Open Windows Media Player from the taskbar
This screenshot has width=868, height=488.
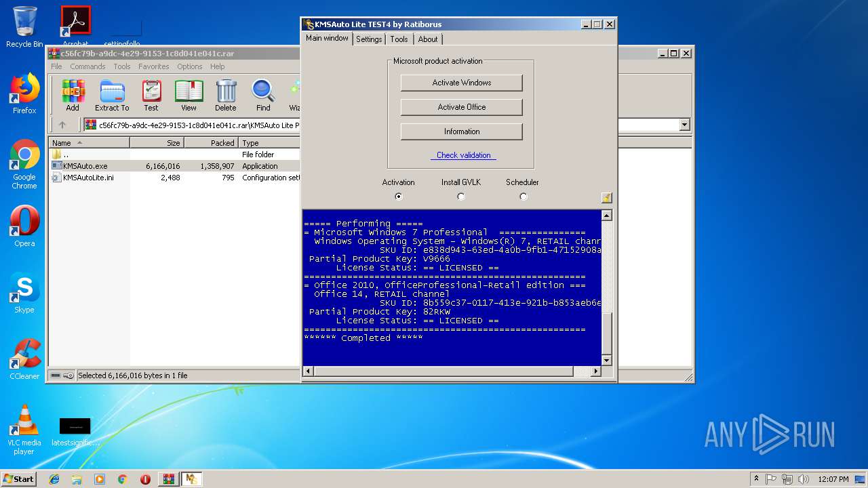click(100, 479)
